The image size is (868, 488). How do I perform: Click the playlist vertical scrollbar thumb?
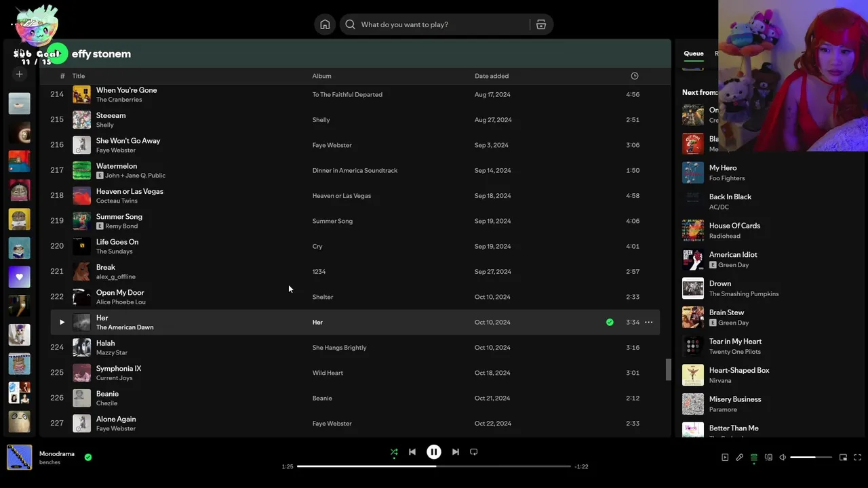point(668,370)
